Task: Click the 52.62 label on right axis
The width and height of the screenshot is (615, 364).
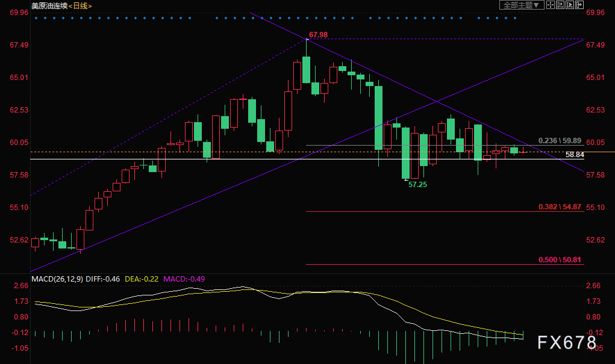Action: 595,240
